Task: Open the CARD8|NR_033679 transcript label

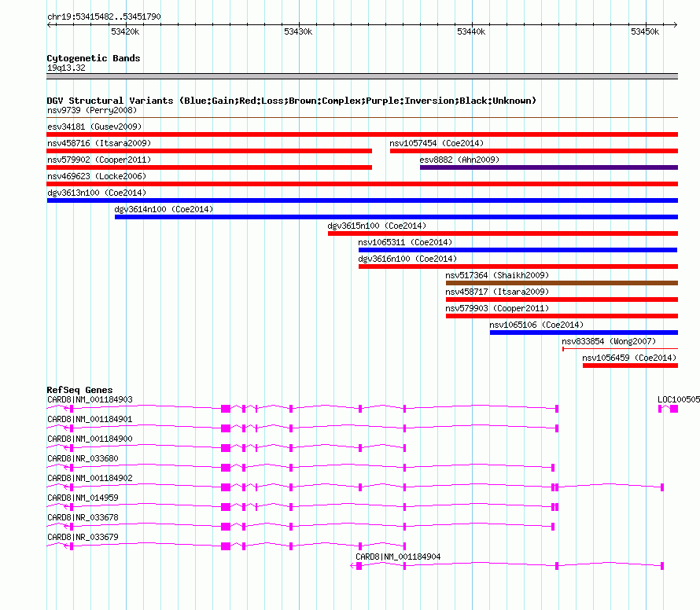Action: pos(83,537)
